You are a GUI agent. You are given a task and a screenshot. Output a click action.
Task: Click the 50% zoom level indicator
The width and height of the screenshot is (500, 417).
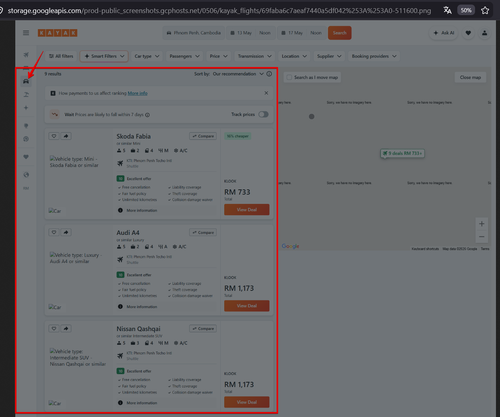(466, 10)
